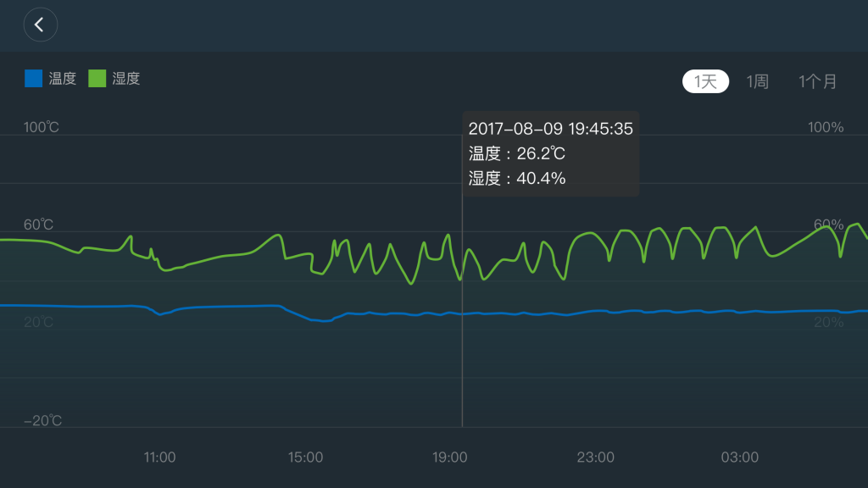Switch to the 1周 range tab

(757, 81)
